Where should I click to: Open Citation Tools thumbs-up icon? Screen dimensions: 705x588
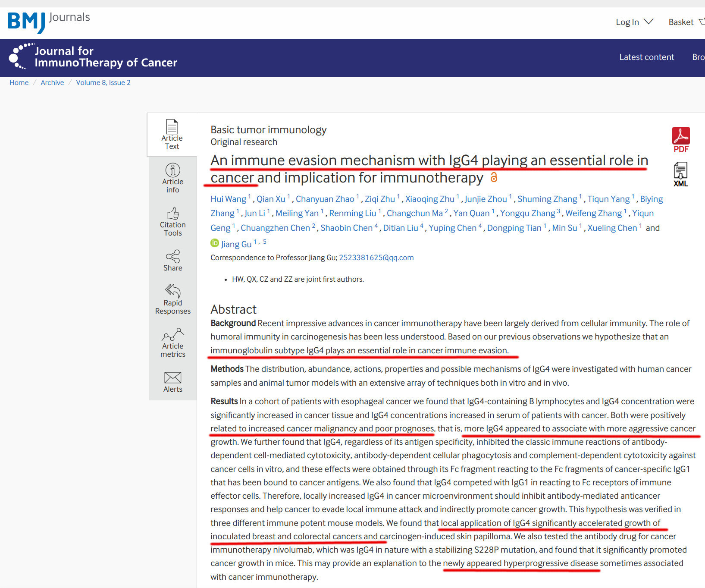(x=172, y=214)
